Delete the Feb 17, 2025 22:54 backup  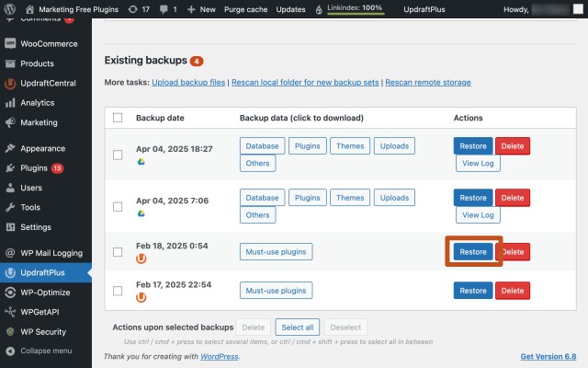point(513,291)
